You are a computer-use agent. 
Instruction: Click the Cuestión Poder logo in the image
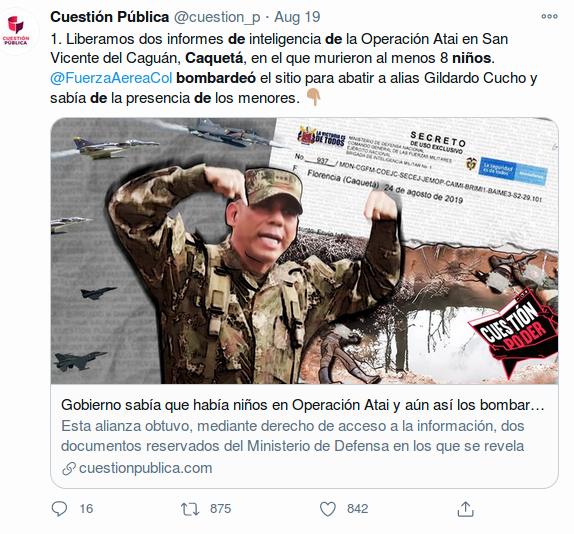513,333
